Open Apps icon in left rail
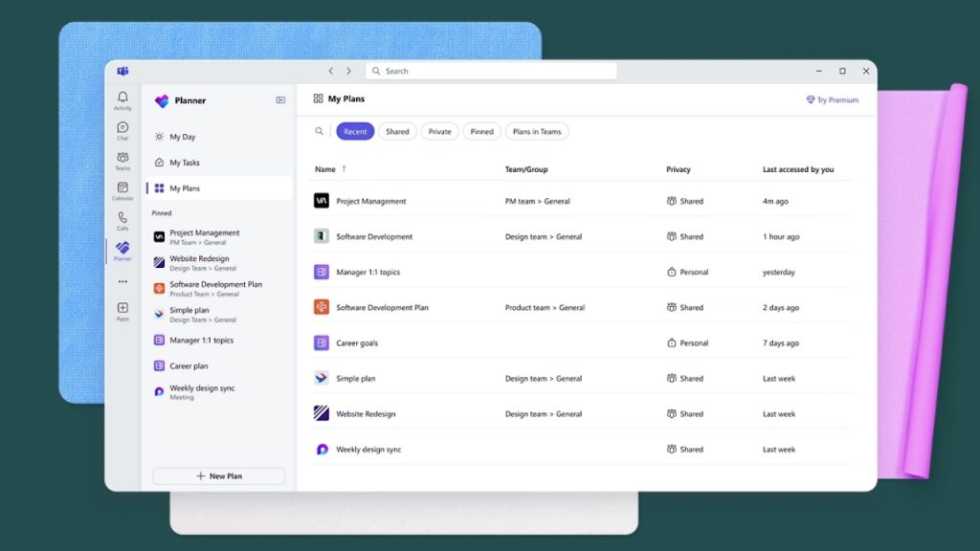The width and height of the screenshot is (980, 551). (x=122, y=311)
